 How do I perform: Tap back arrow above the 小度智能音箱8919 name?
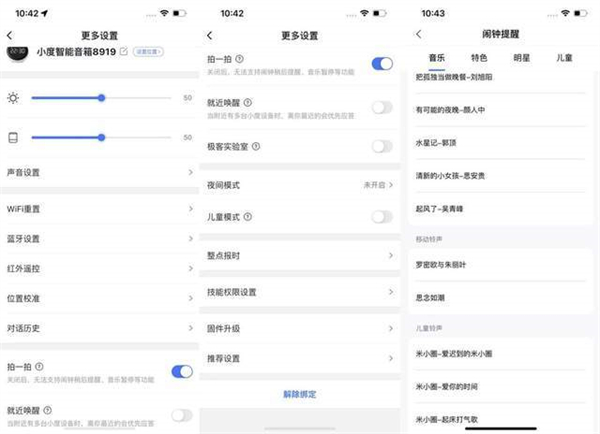(11, 35)
